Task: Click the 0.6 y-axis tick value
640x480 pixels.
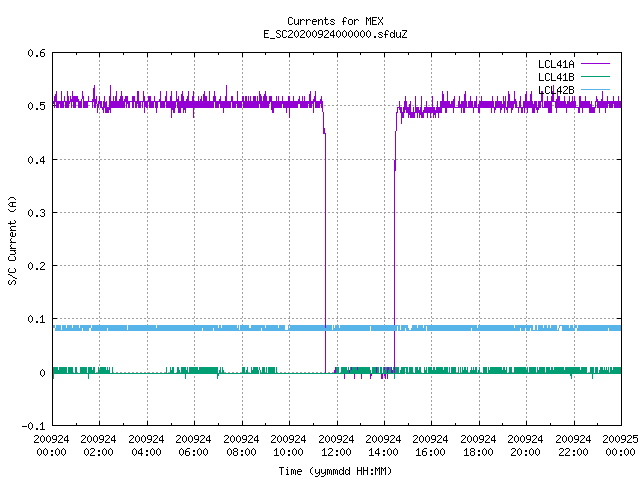Action: point(37,53)
